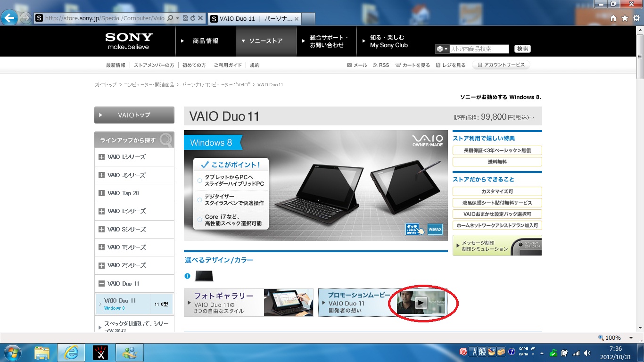Open メッセージ刻印 刻印シミュレーション banner
The height and width of the screenshot is (362, 644).
(x=497, y=246)
